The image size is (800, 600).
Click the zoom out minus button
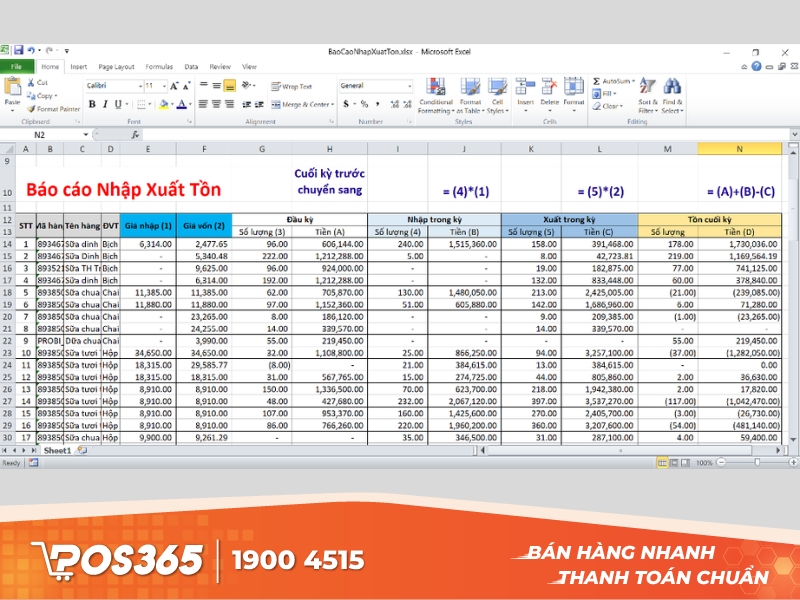click(721, 462)
